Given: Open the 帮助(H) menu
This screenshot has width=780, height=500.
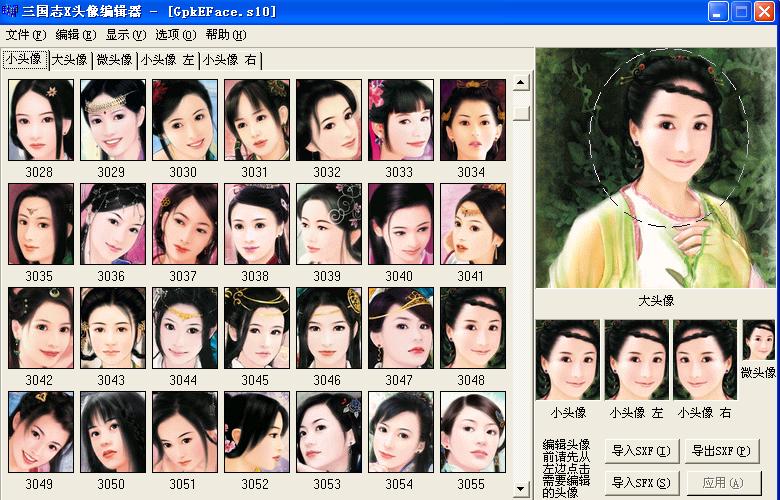Looking at the screenshot, I should (226, 35).
